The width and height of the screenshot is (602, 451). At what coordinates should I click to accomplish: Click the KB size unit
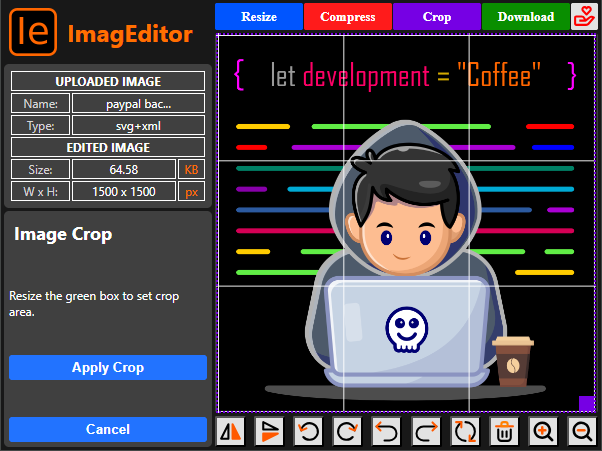192,169
